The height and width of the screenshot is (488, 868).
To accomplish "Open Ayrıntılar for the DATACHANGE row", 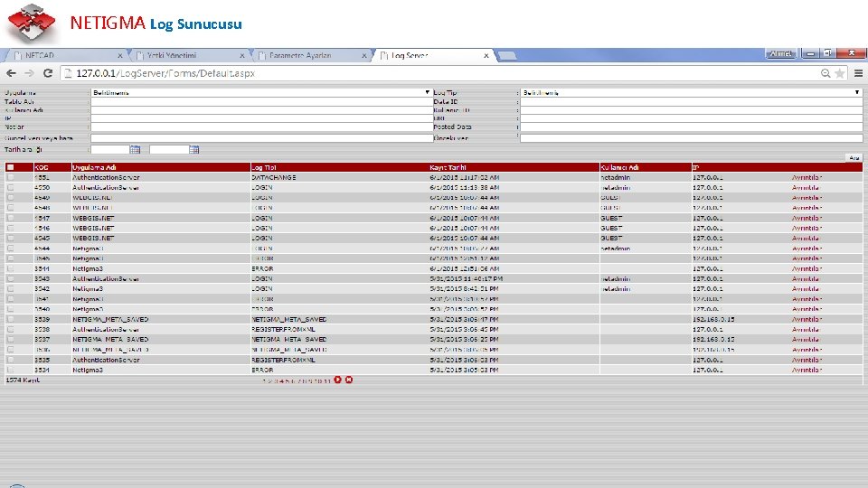I will [807, 177].
